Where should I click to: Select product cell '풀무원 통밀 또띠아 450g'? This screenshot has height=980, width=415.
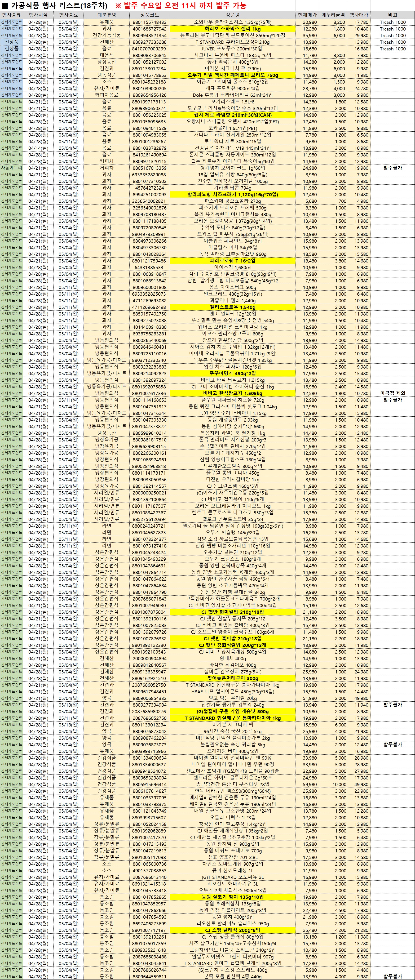(x=233, y=473)
